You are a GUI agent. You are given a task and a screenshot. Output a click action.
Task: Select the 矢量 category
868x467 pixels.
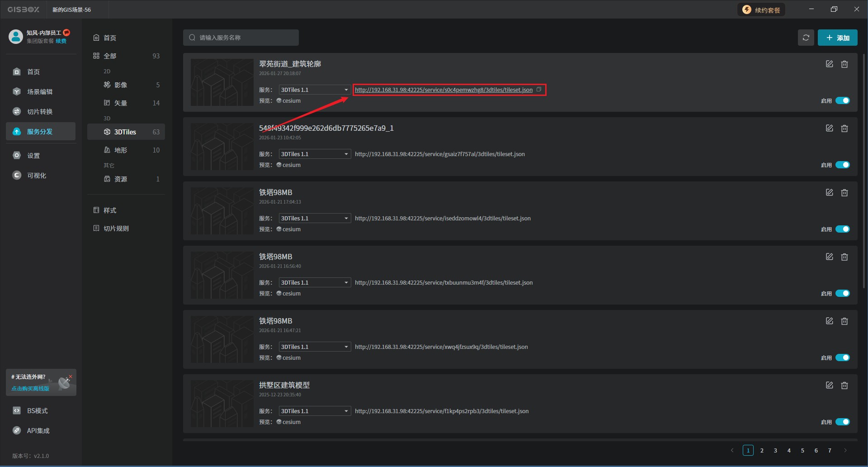click(121, 103)
